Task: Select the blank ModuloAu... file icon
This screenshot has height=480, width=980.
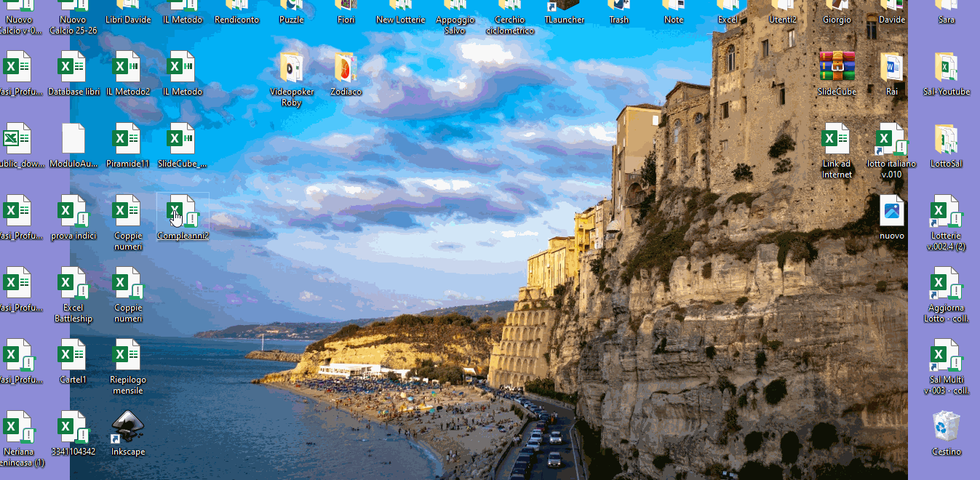Action: pos(73,139)
